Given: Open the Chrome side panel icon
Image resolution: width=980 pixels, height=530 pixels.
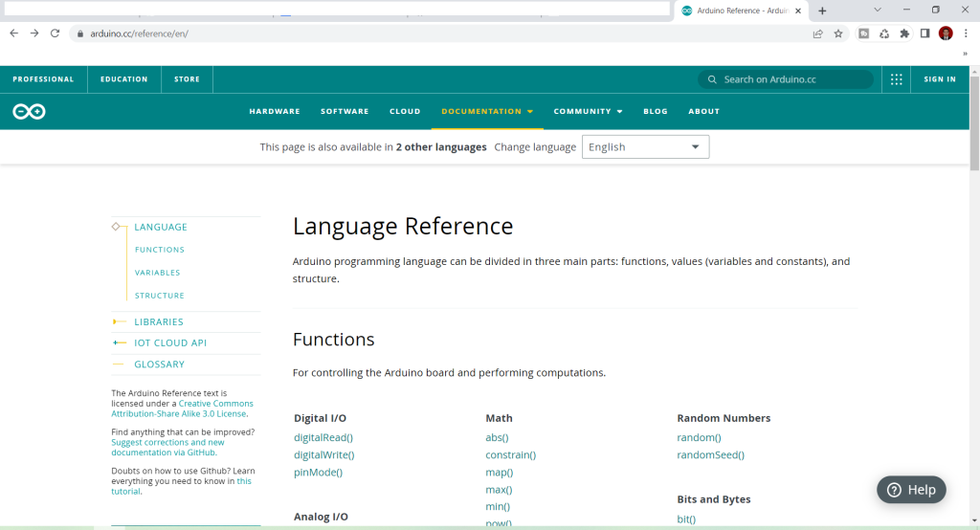Looking at the screenshot, I should (x=924, y=33).
